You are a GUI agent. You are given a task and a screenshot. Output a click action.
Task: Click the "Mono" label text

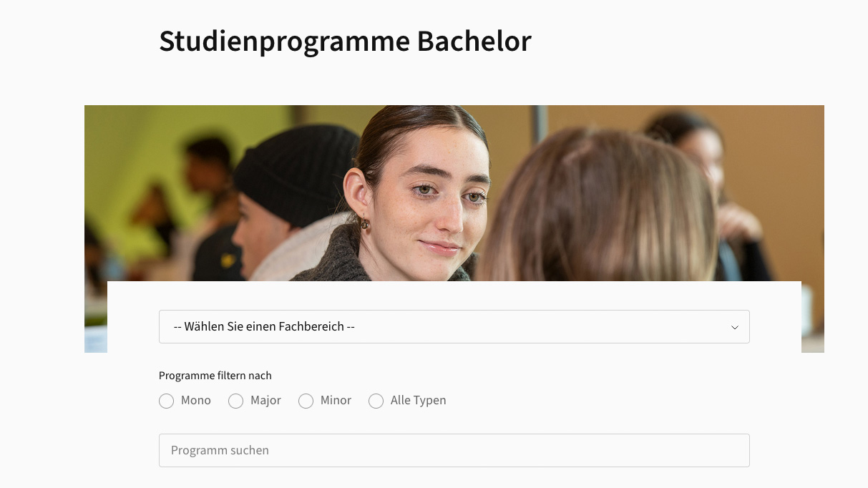[196, 401]
